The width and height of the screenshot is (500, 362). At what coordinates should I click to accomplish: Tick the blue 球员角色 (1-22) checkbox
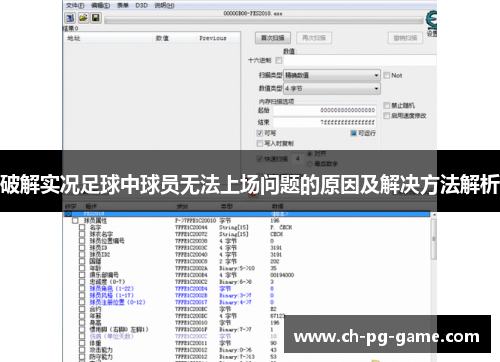click(82, 289)
